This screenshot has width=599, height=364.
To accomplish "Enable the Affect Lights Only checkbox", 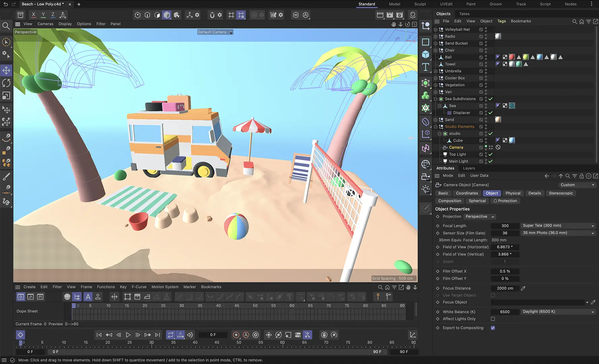I will [493, 319].
